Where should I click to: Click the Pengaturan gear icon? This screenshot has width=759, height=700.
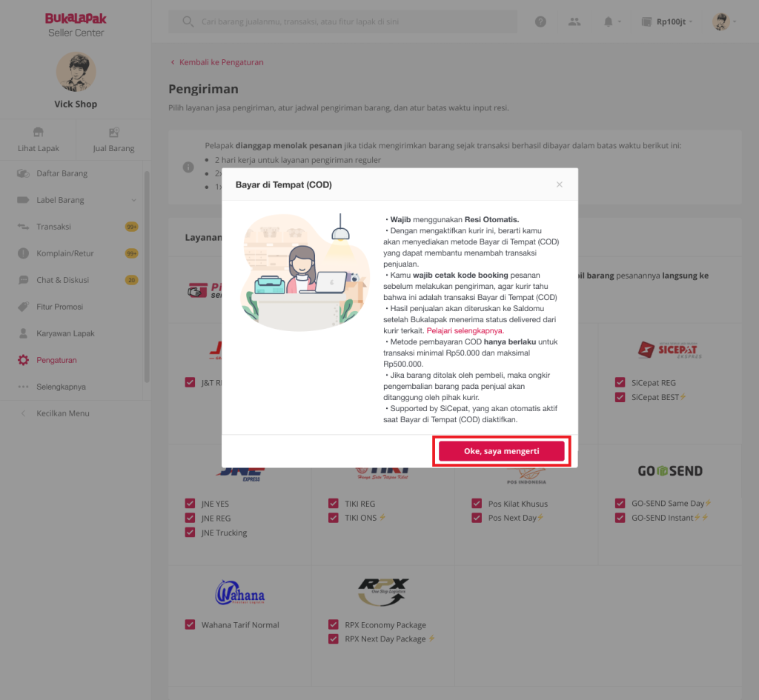(23, 360)
